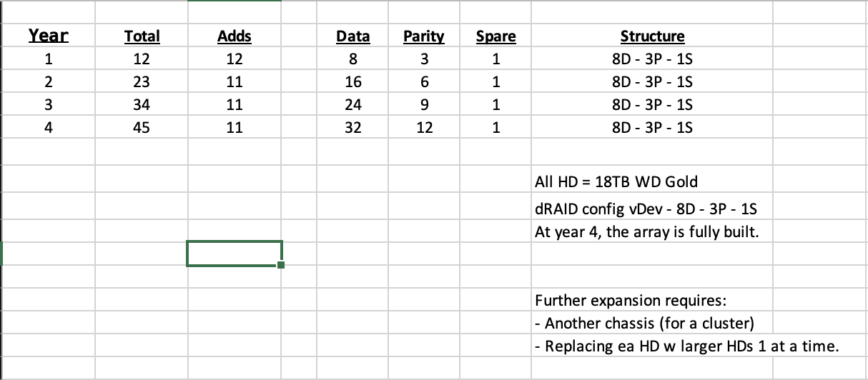Click the cell showing total 23
This screenshot has width=868, height=380.
coord(142,81)
